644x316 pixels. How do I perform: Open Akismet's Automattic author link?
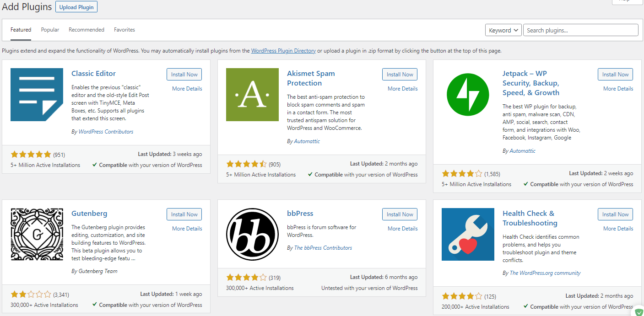tap(307, 141)
